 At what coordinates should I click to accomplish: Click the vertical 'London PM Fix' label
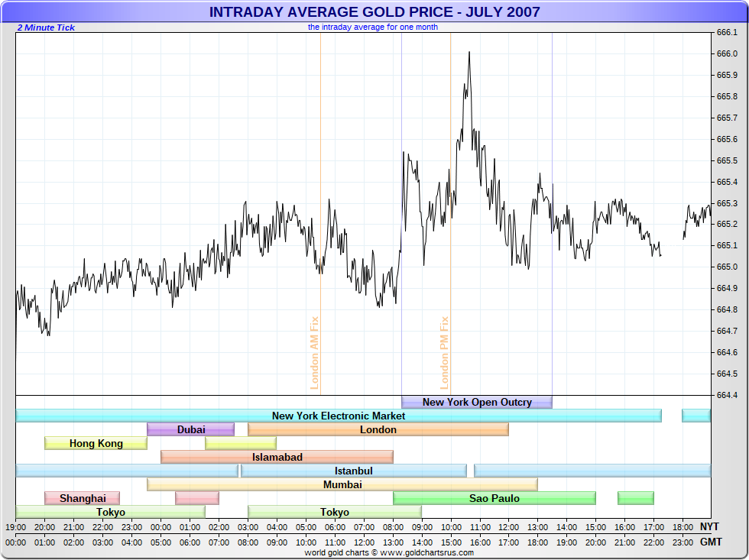click(x=444, y=353)
